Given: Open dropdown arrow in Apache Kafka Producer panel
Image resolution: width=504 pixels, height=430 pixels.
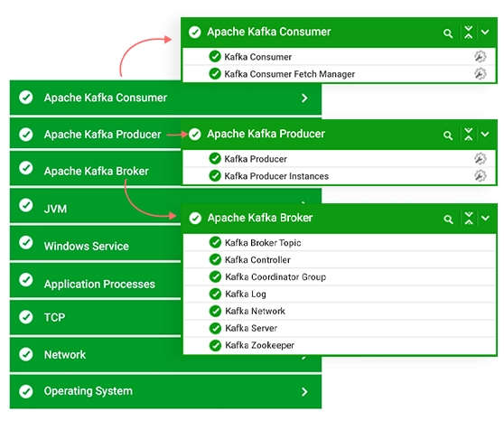Looking at the screenshot, I should [x=485, y=134].
